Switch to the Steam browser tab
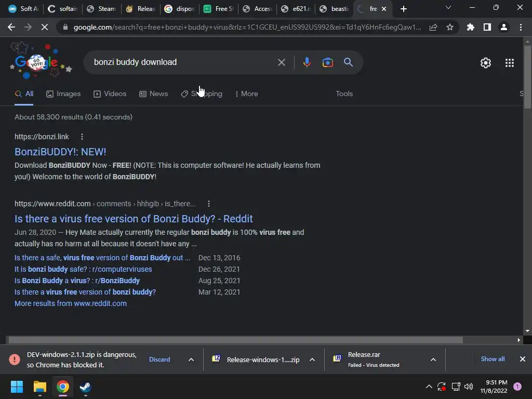Screen dimensions: 532x399 (x=101, y=9)
